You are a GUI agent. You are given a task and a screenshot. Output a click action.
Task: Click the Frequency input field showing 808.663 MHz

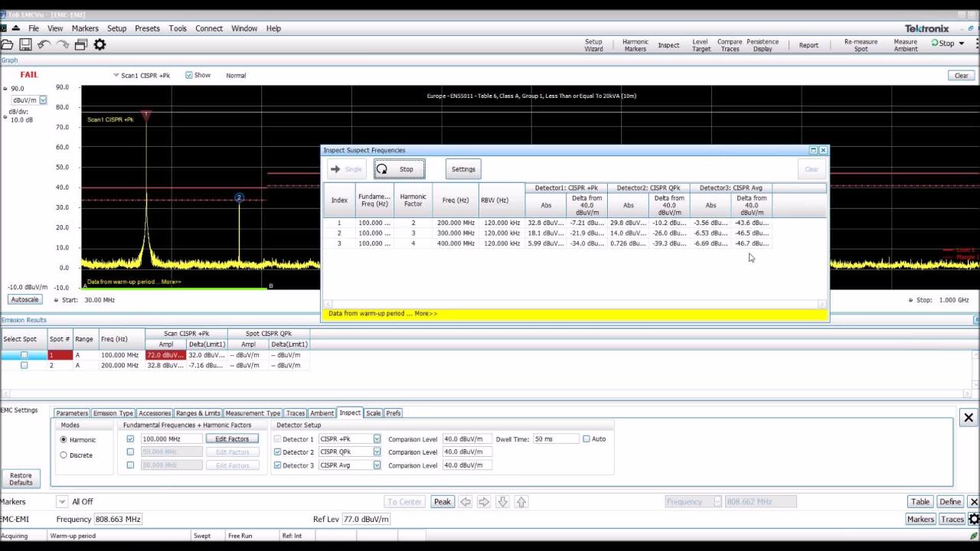coord(119,519)
